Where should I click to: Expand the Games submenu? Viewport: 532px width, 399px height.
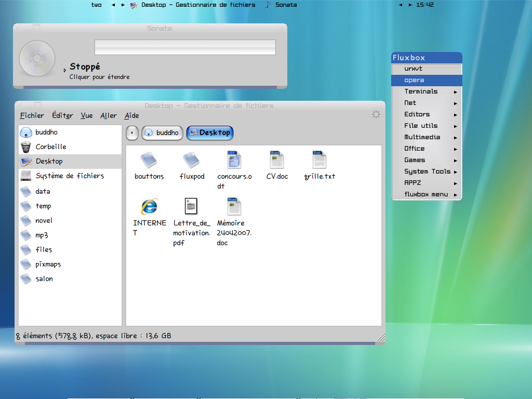(456, 161)
